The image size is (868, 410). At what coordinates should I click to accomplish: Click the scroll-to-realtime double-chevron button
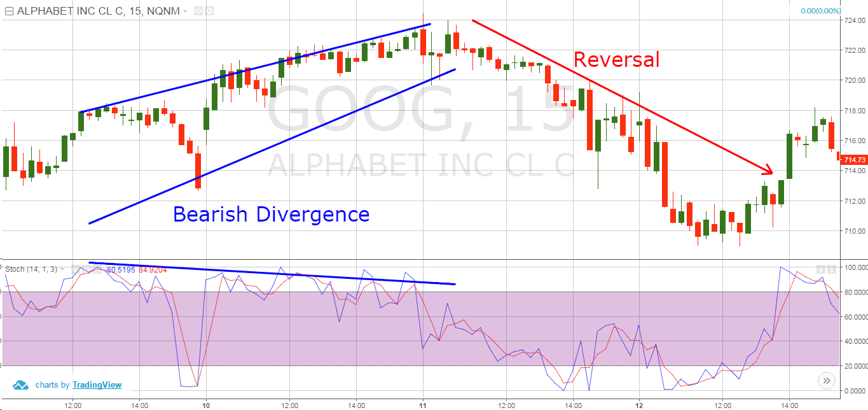pyautogui.click(x=826, y=380)
